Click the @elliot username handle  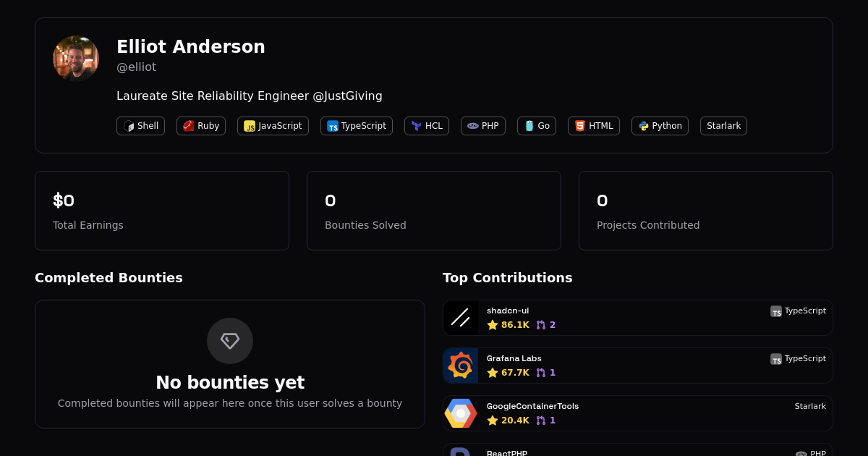(x=136, y=67)
